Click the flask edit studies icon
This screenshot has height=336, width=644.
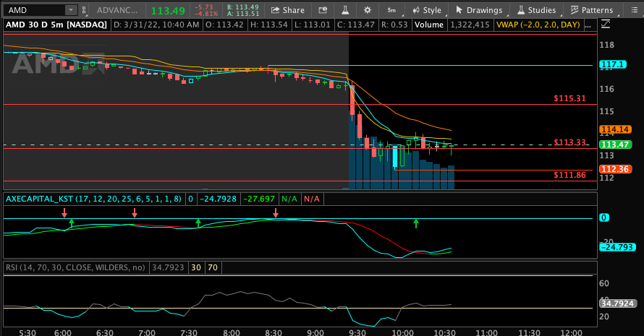tap(345, 10)
